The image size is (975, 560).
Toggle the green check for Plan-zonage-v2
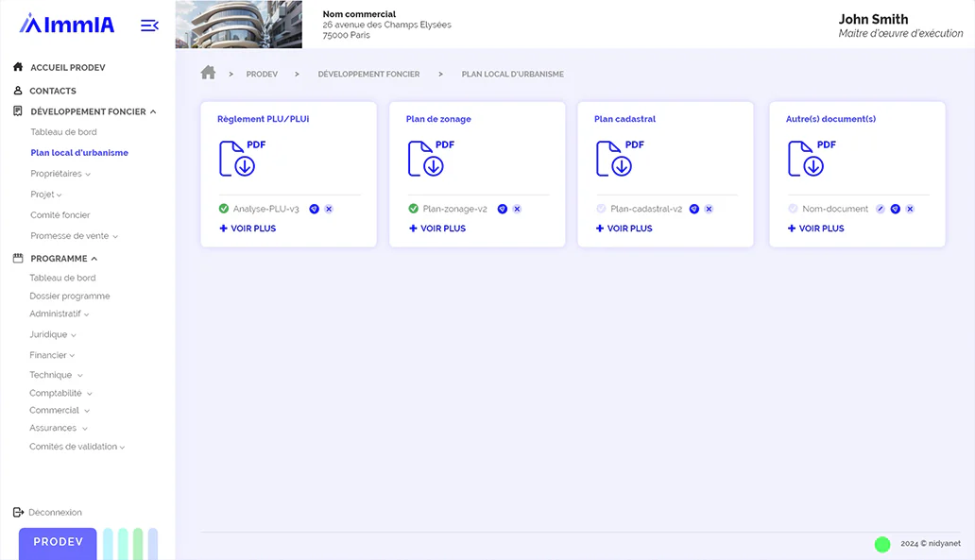tap(414, 209)
